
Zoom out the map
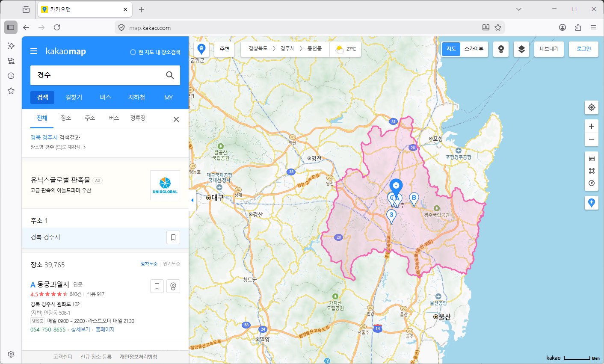pos(592,140)
